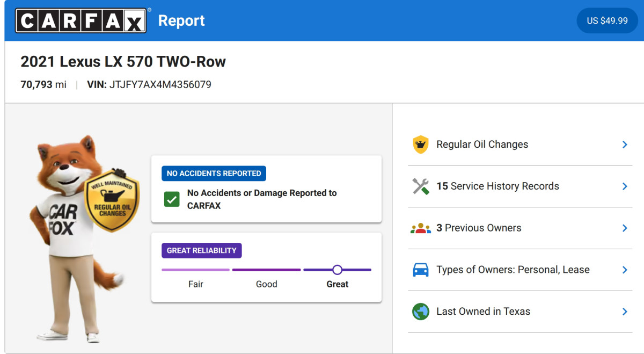Click the 70,793 mi mileage text

pyautogui.click(x=43, y=85)
